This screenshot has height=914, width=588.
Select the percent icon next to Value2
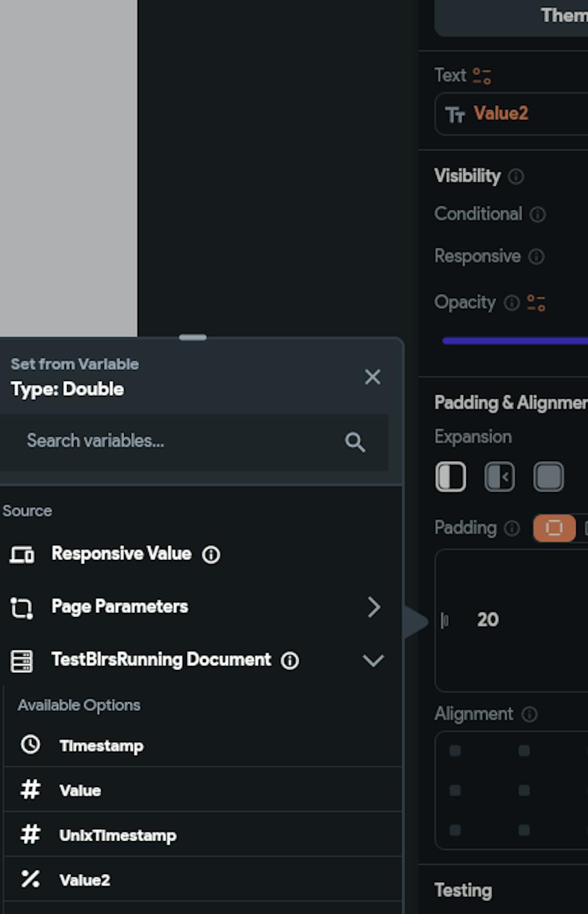(29, 879)
